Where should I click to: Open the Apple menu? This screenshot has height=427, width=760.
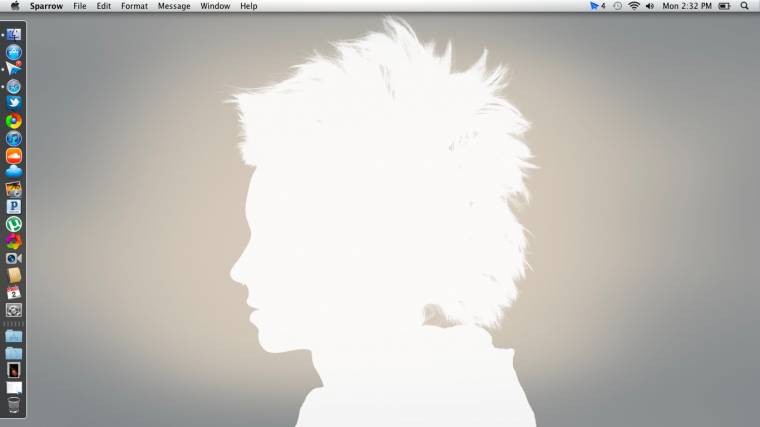(15, 6)
